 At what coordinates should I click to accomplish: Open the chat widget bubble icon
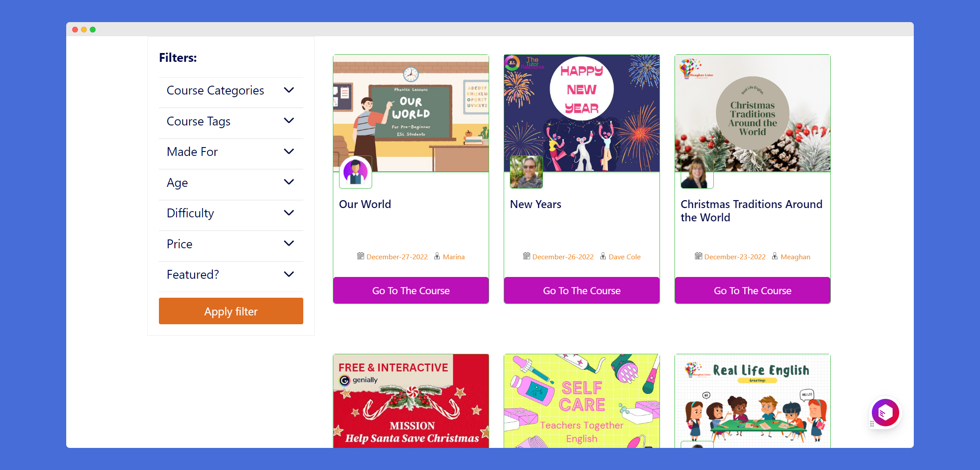pos(885,413)
